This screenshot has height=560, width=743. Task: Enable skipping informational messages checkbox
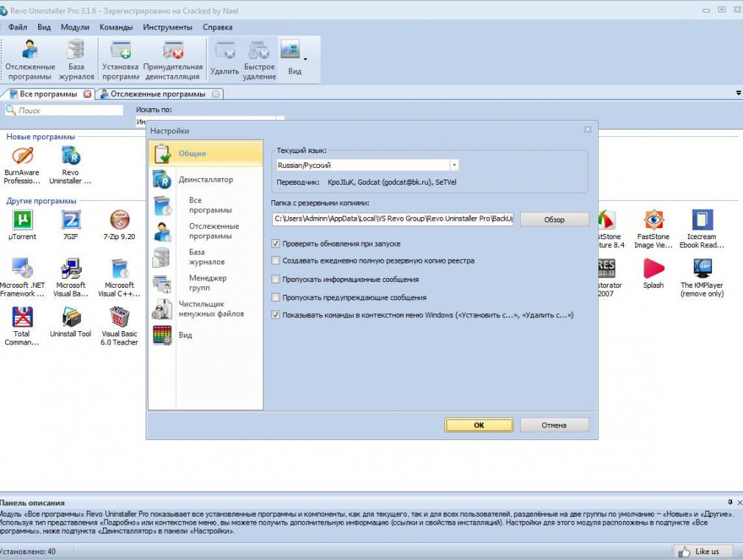pos(275,280)
